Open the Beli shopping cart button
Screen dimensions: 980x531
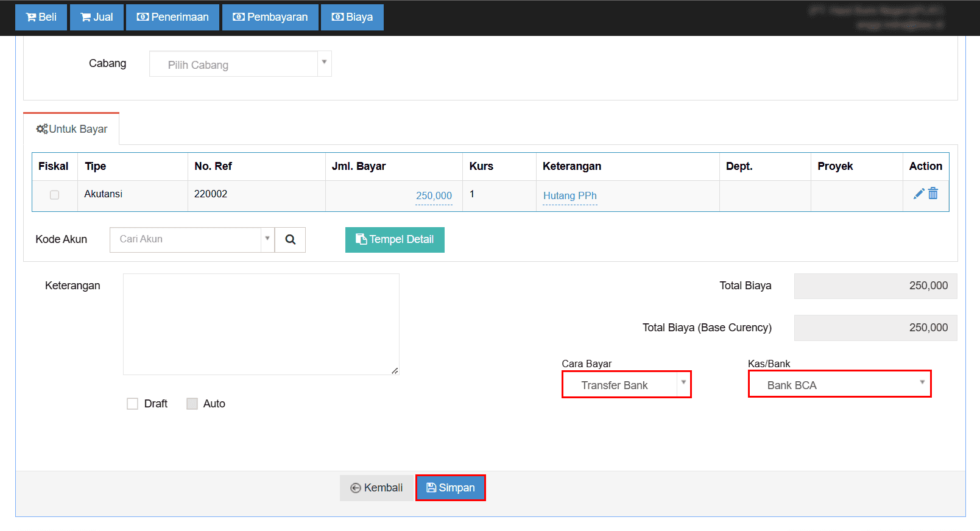(41, 17)
